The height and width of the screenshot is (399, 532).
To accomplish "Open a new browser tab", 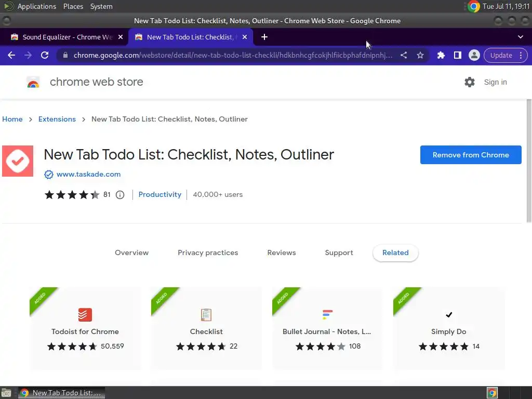I will point(264,37).
